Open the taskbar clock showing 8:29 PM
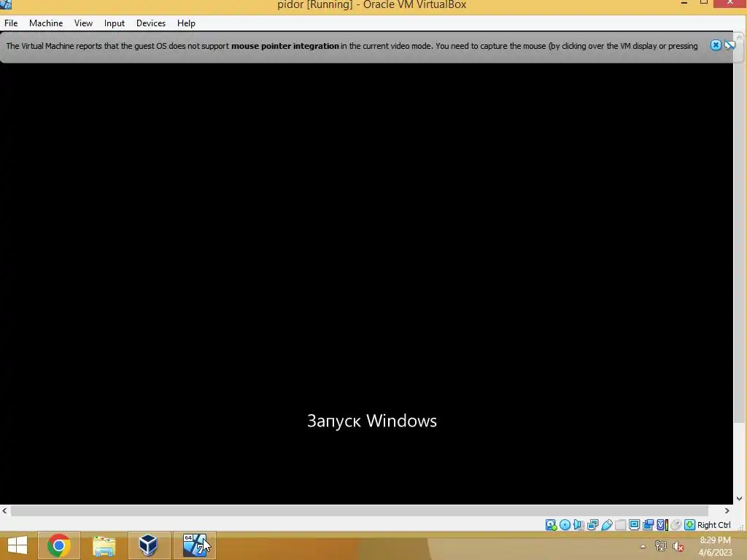Screen dimensions: 747x560 pos(716,546)
